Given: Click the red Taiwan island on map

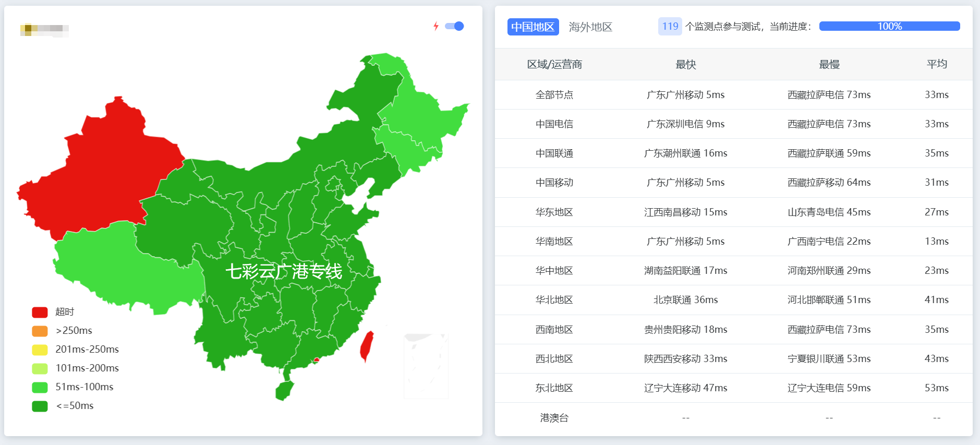Looking at the screenshot, I should (367, 346).
